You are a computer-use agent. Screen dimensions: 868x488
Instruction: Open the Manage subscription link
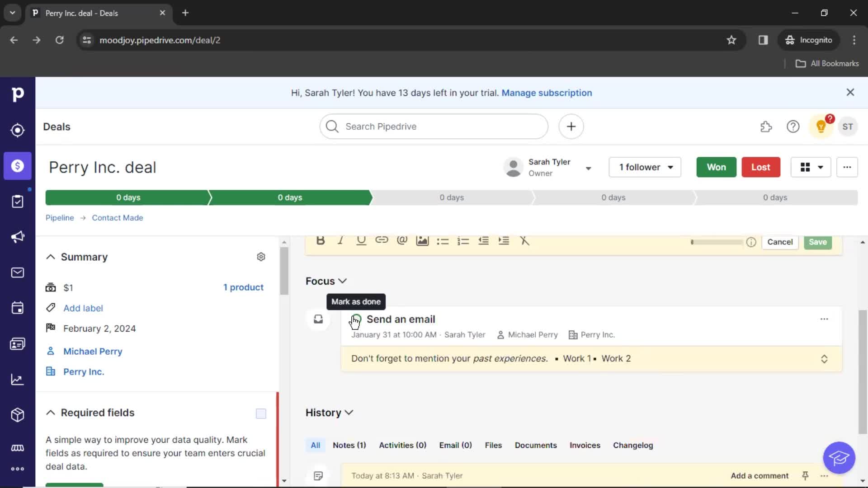point(547,93)
